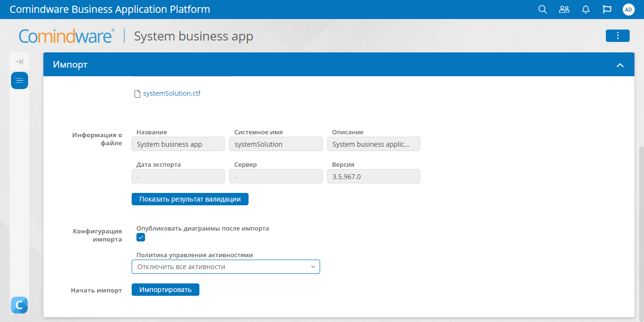Click the Дата экспорта field
This screenshot has height=322, width=644.
[178, 177]
